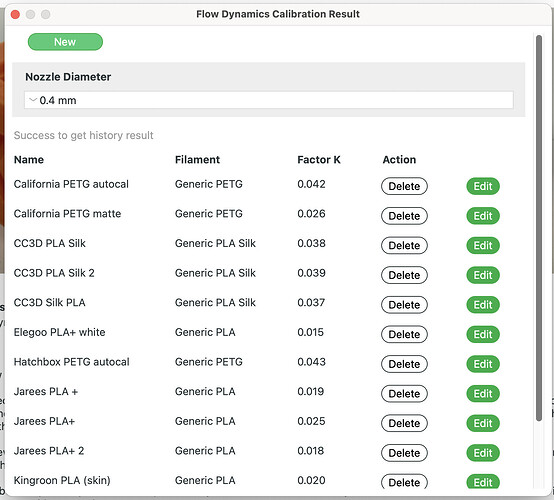Click the Nozzle Diameter label

(x=68, y=77)
